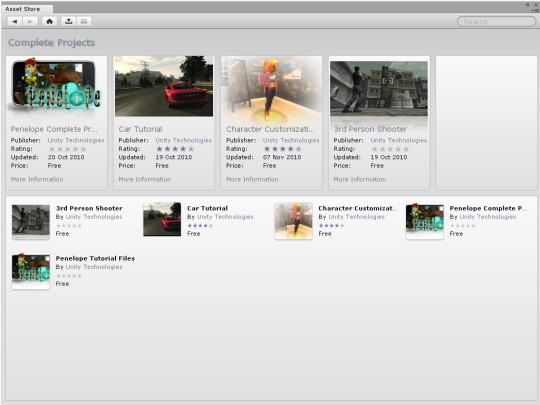Click the '07 Nov 2010' updated date

coord(282,157)
